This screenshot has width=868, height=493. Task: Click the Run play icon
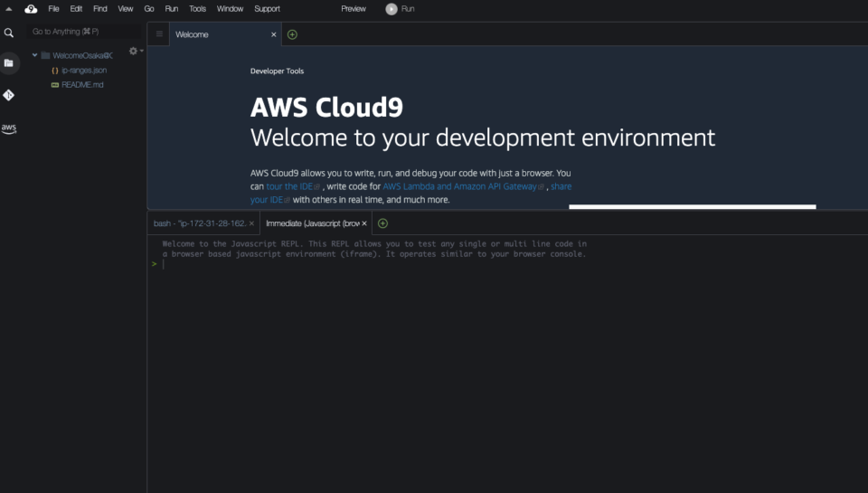(x=392, y=9)
